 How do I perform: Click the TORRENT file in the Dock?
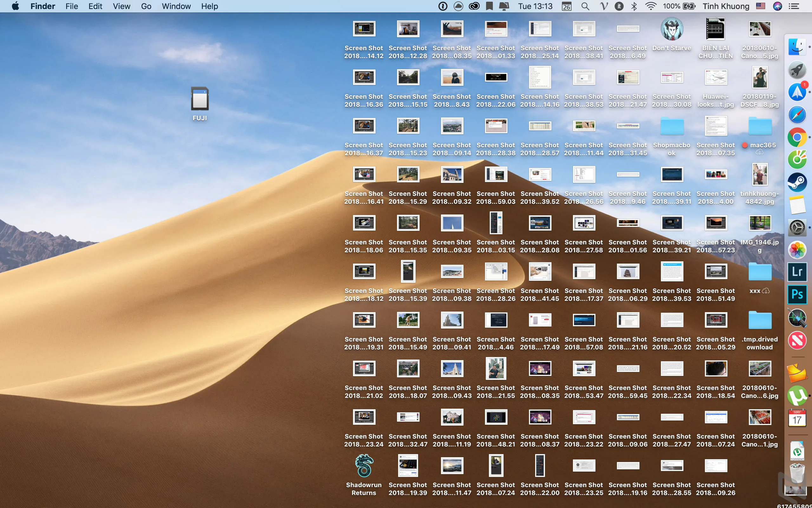pos(797,451)
